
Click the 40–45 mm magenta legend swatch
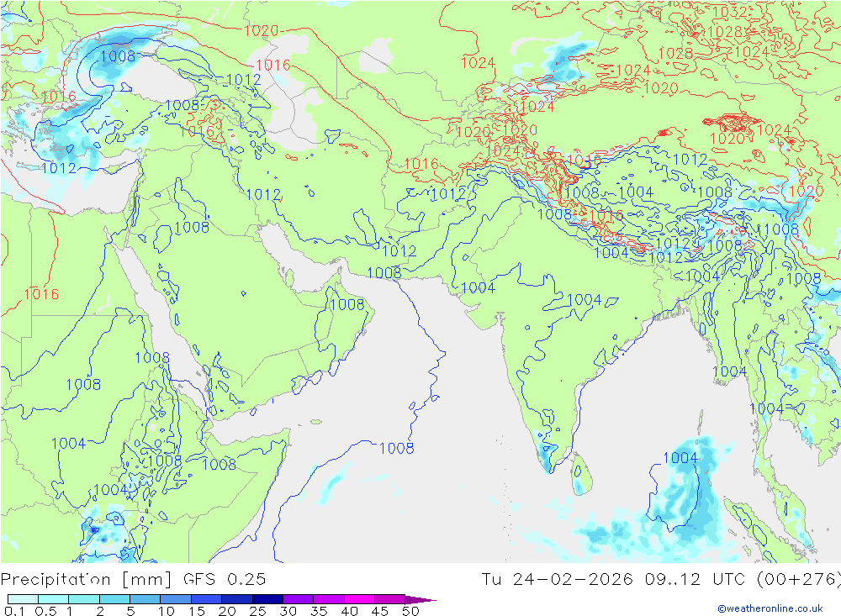[x=359, y=599]
